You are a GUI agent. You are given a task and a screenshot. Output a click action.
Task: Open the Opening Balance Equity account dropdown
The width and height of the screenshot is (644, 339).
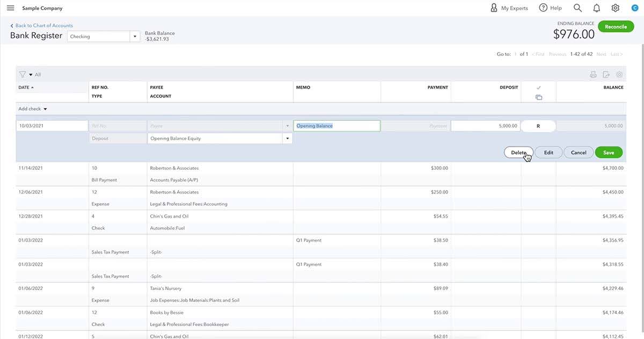[x=287, y=138]
